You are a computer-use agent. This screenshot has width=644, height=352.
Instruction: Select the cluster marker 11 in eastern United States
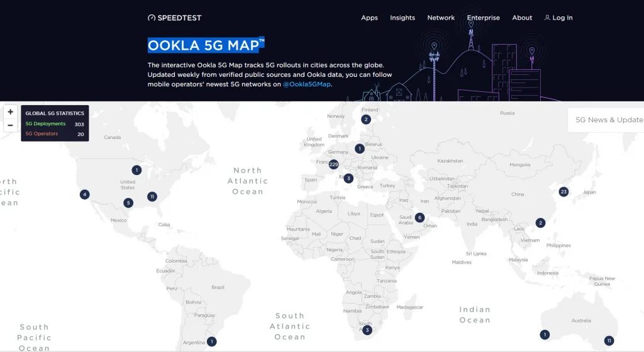pyautogui.click(x=152, y=196)
